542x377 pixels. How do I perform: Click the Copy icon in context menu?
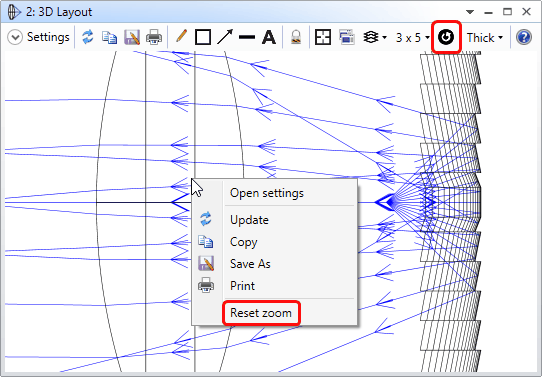[206, 242]
